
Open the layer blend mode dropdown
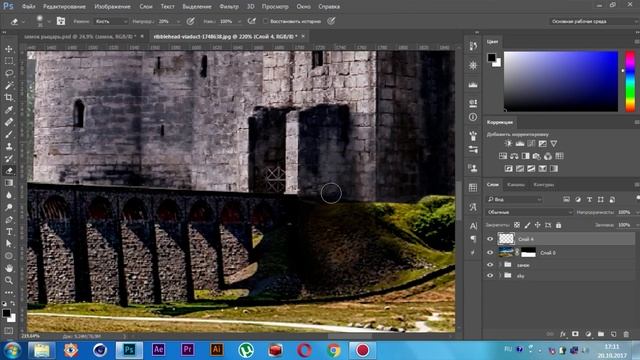(x=529, y=212)
